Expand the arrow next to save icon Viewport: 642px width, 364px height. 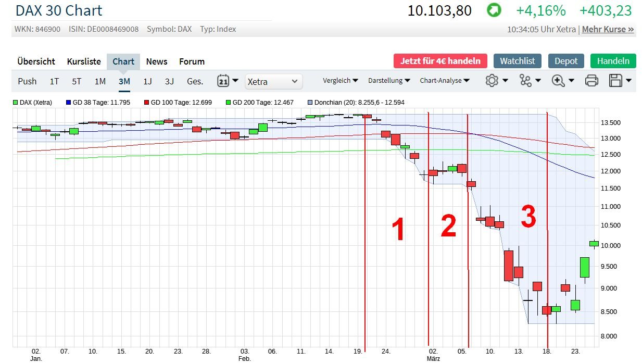(x=628, y=81)
